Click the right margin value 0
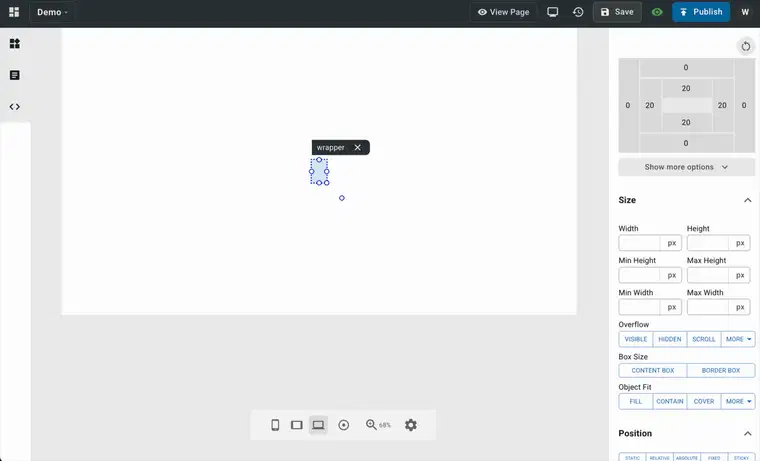 (x=744, y=105)
